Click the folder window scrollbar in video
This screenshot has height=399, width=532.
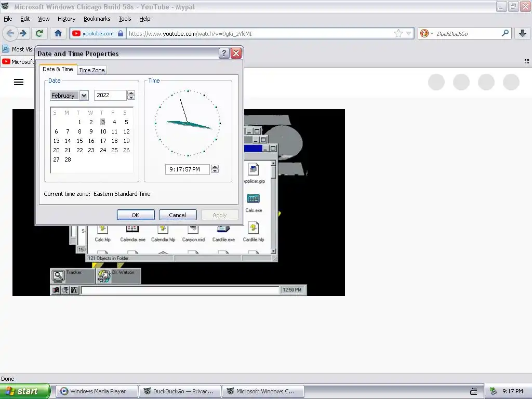[273, 207]
